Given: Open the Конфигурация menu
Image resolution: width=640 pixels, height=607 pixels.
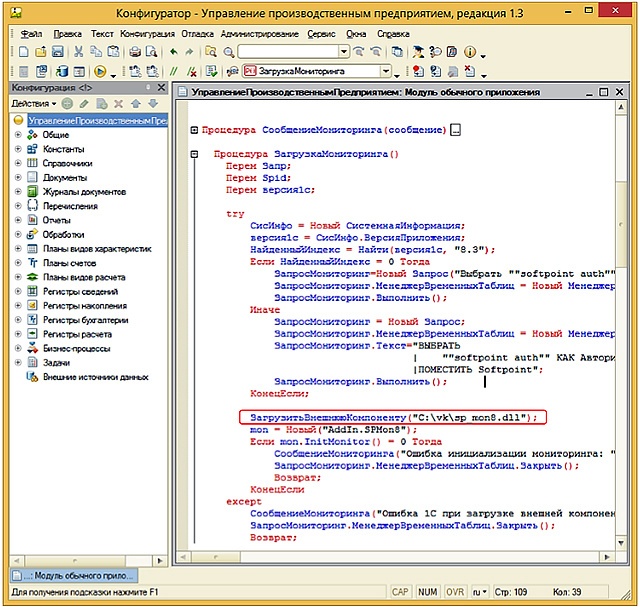Looking at the screenshot, I should point(147,33).
